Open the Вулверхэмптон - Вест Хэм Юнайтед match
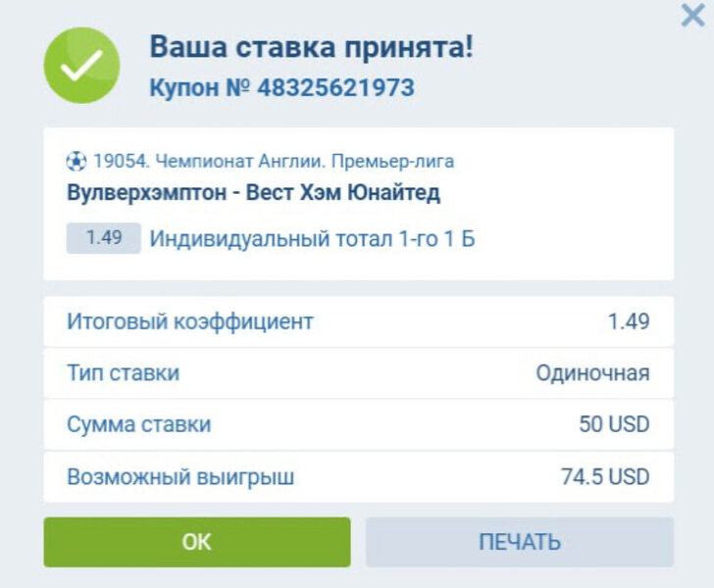 [253, 192]
